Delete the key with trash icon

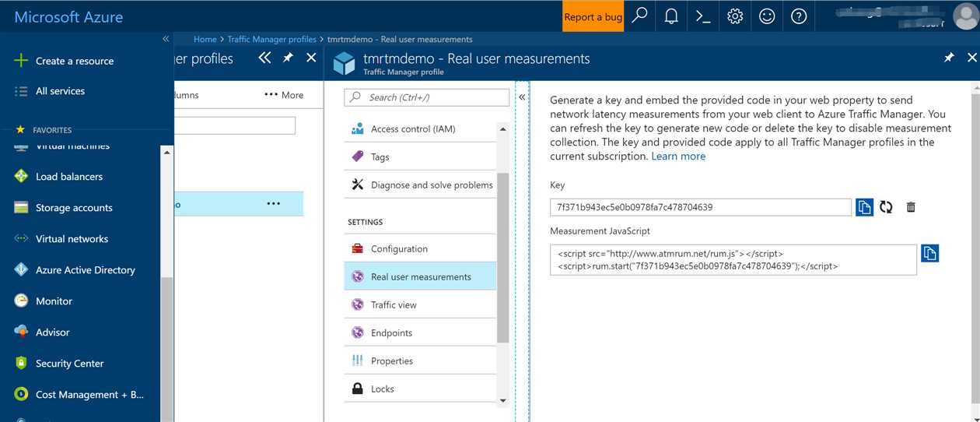(911, 207)
